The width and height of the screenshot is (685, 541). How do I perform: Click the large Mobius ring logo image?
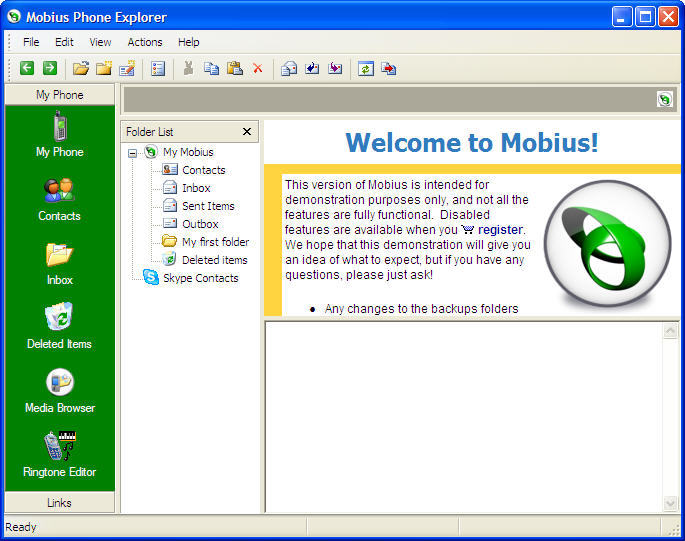[x=607, y=243]
